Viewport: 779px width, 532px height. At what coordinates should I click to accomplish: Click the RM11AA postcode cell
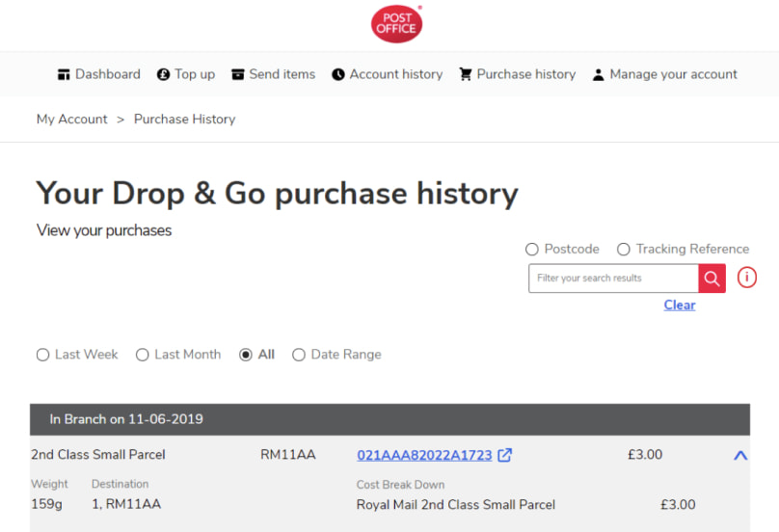[x=288, y=455]
